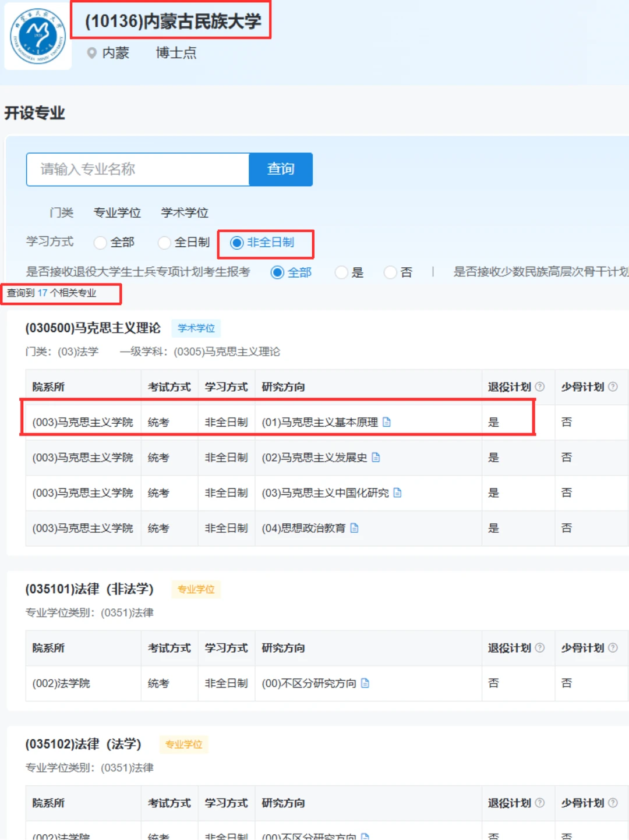Open document icon in 法律(法学) table row
This screenshot has width=629, height=840.
(x=365, y=837)
